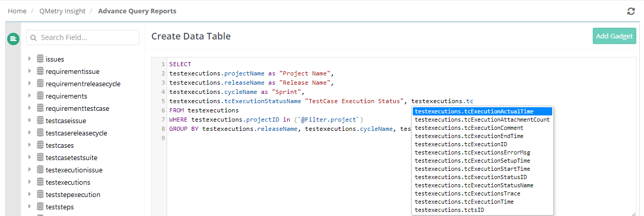
Task: Go to Home breadcrumb link
Action: pyautogui.click(x=17, y=11)
